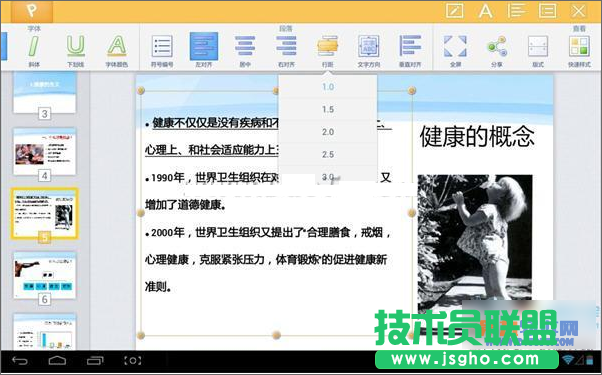Toggle italic (斜体) formatting
The height and width of the screenshot is (375, 602).
tap(34, 50)
